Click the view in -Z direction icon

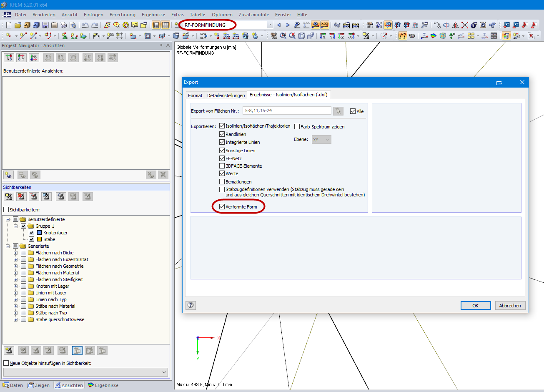pos(34,58)
